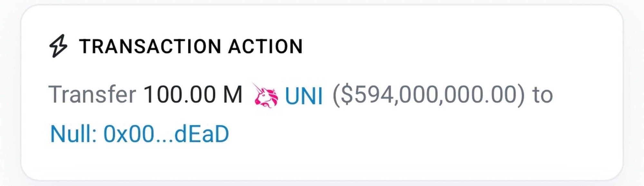Select the 100.00 M transfer amount

[193, 95]
